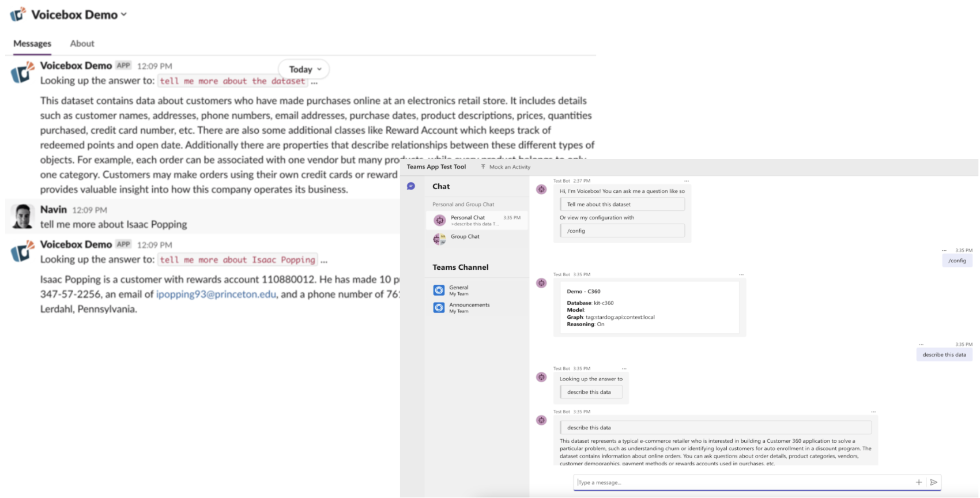
Task: Click the Voicebox Demo app logo icon
Action: point(18,14)
